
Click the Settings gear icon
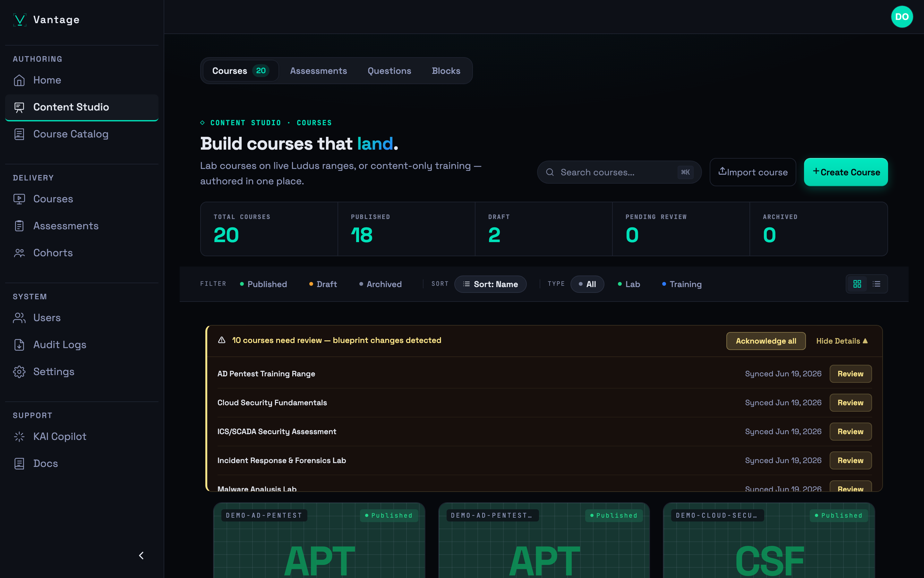pyautogui.click(x=19, y=372)
